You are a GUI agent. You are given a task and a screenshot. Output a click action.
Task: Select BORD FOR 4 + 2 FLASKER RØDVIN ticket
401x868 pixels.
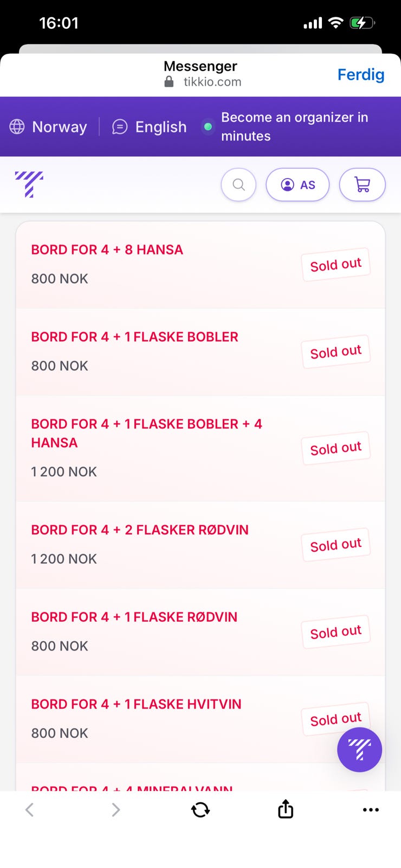(x=200, y=545)
